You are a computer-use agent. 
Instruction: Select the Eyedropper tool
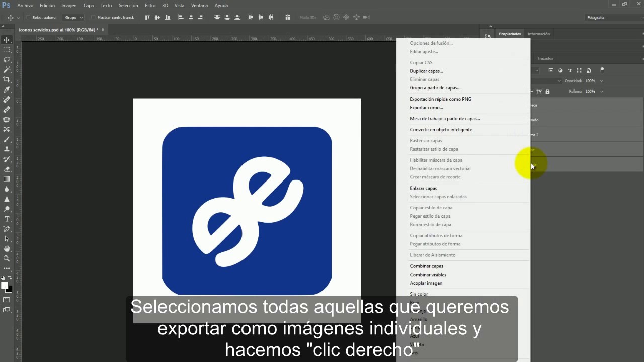[x=7, y=89]
